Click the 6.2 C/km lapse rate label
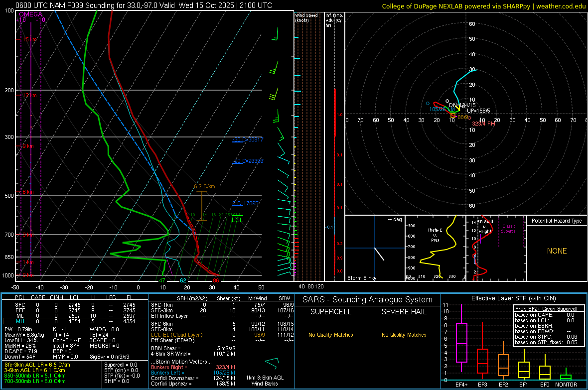The width and height of the screenshot is (588, 390). 204,186
